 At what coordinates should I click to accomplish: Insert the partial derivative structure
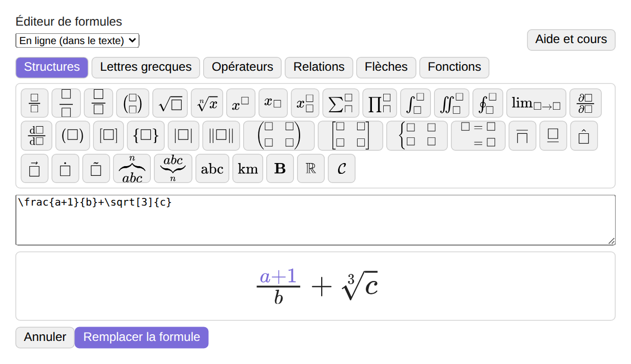[x=585, y=103]
